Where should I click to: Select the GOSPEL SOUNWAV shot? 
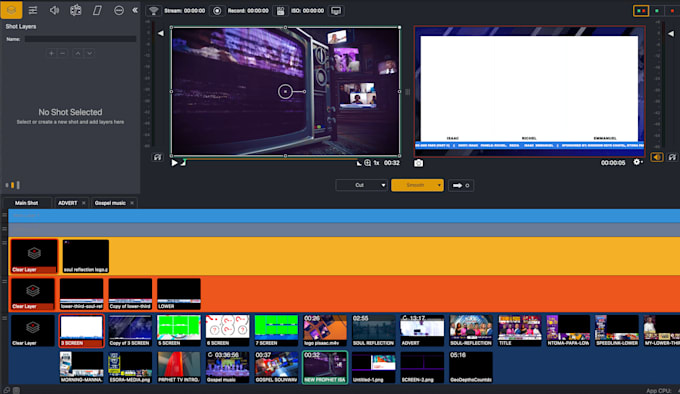[276, 367]
